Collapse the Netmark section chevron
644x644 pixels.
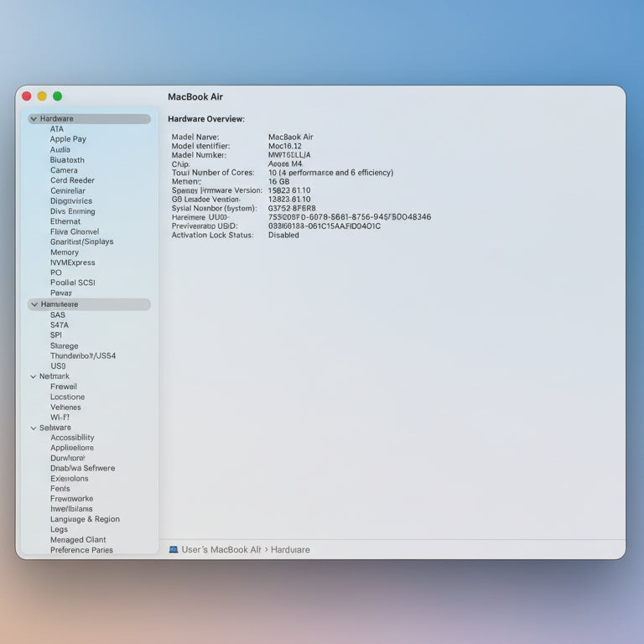coord(34,377)
